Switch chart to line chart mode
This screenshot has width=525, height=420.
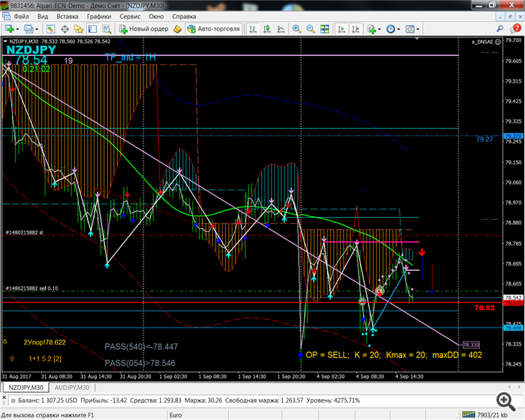[281, 29]
